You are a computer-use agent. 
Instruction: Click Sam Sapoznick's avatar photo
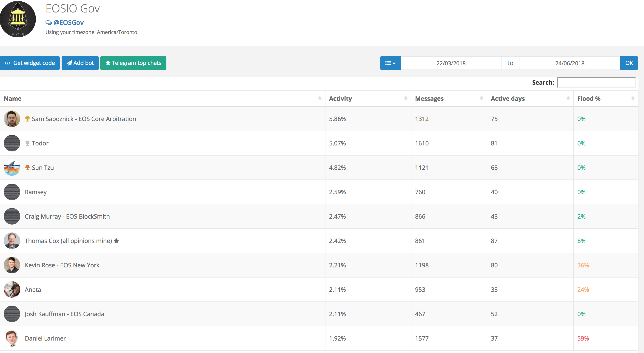(12, 119)
